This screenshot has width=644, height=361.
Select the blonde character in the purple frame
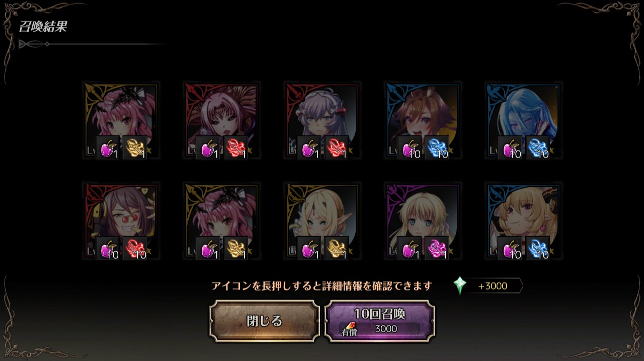423,222
